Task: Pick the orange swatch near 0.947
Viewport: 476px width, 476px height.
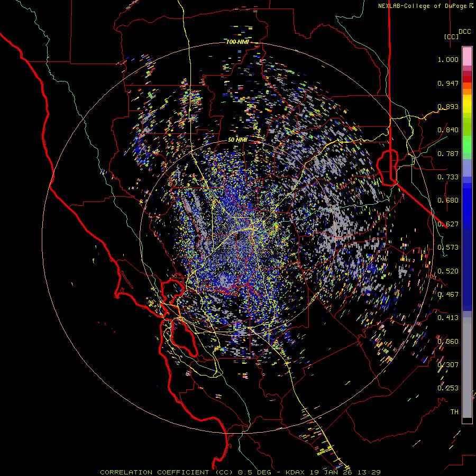Action: [467, 86]
